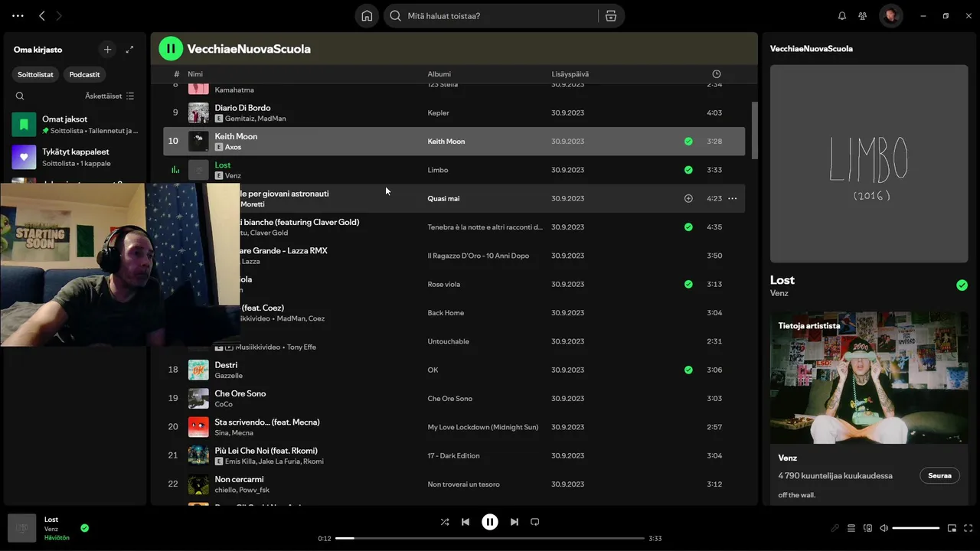Image resolution: width=980 pixels, height=551 pixels.
Task: Toggle the saved checkmark on the Lost row
Action: [x=688, y=170]
